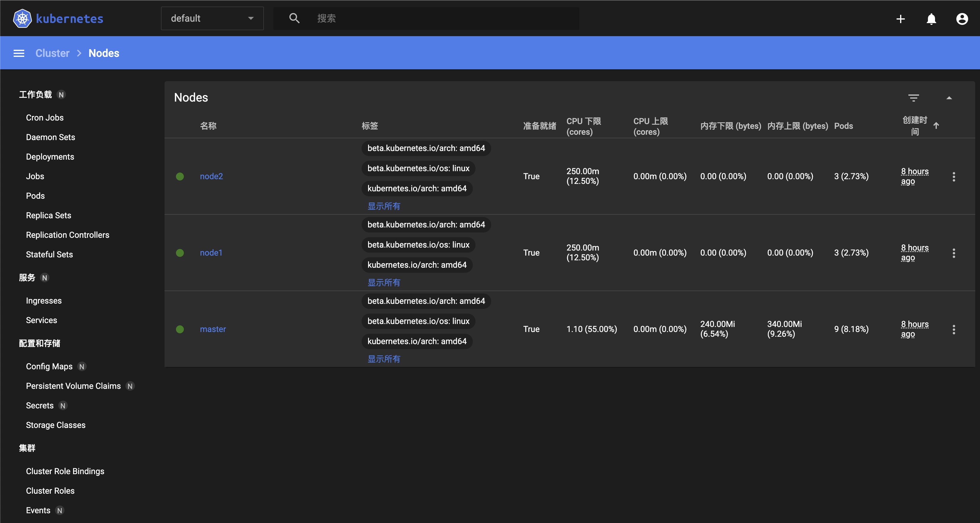This screenshot has width=980, height=523.
Task: Go to Deployments in sidebar
Action: click(50, 157)
